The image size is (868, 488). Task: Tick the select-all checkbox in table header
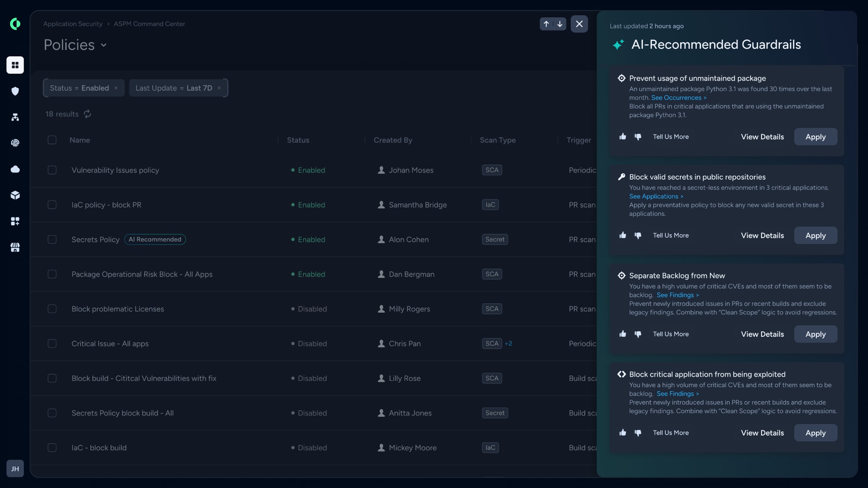[52, 140]
